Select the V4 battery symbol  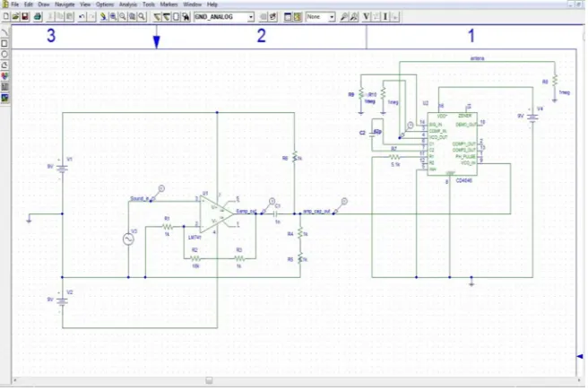point(532,117)
